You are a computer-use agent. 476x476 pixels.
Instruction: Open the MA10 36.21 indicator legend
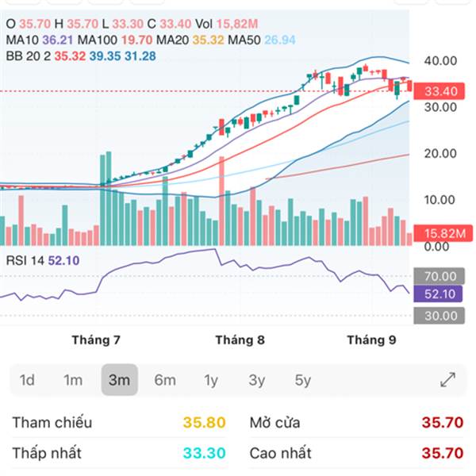pos(40,40)
